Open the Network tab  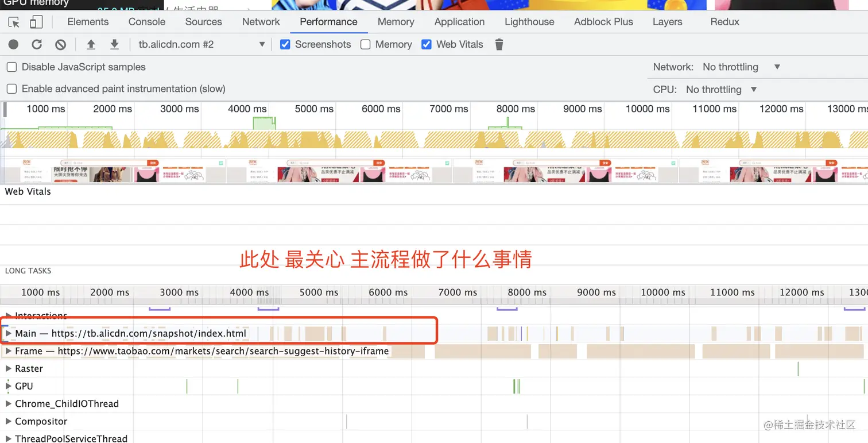(x=261, y=22)
